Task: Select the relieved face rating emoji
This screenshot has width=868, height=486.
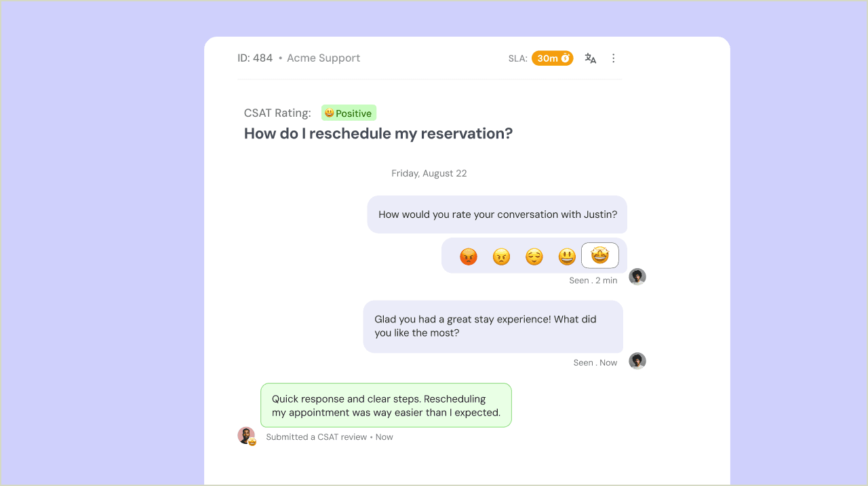Action: tap(534, 257)
